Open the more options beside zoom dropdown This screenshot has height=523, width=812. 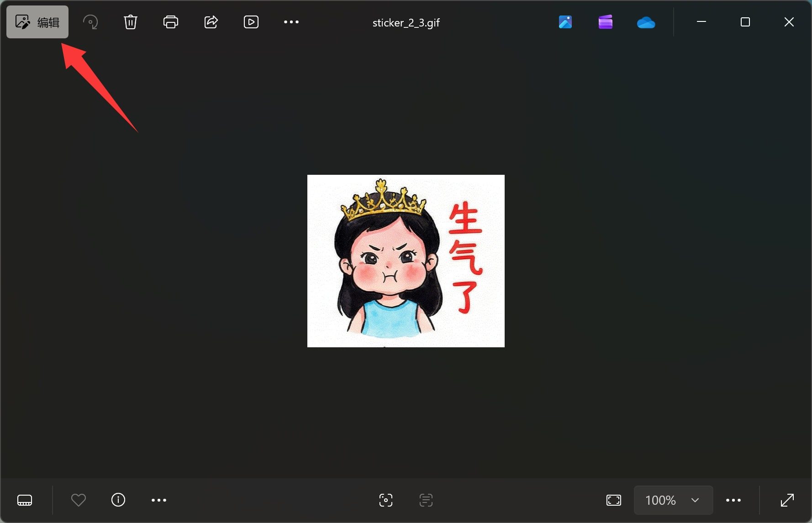coord(733,500)
